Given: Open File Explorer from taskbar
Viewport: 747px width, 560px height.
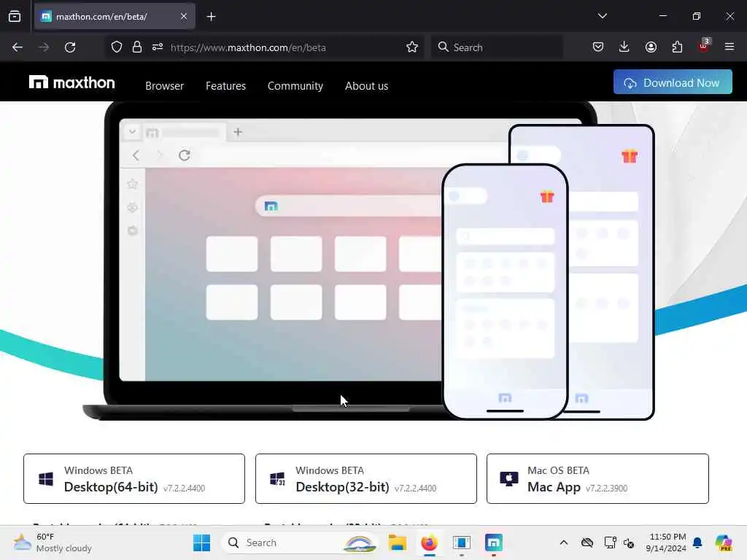Looking at the screenshot, I should pyautogui.click(x=397, y=542).
